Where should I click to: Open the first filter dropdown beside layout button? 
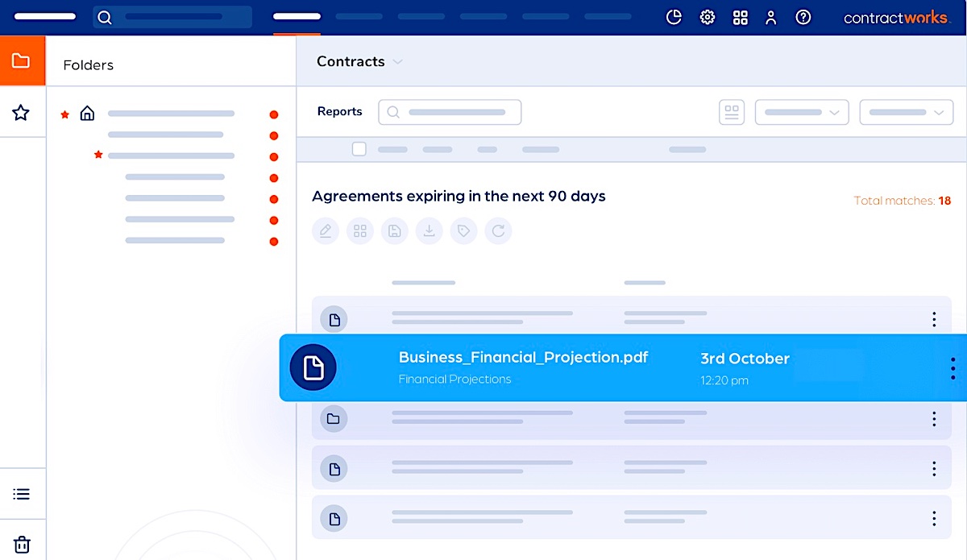[802, 112]
